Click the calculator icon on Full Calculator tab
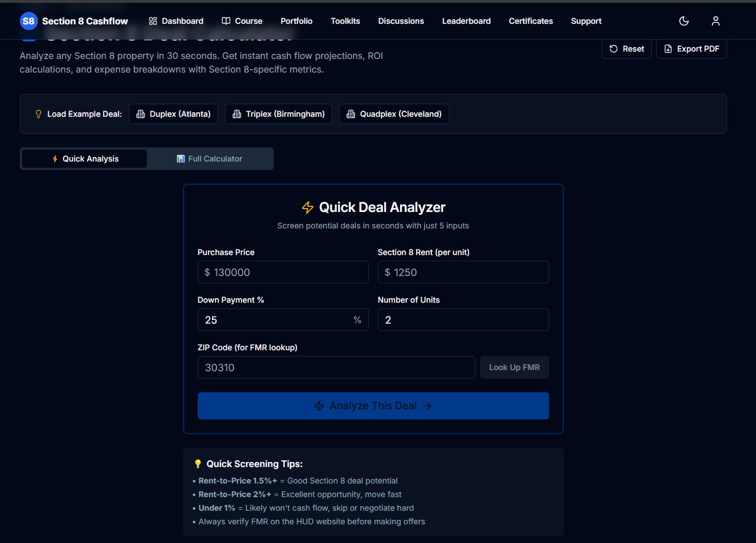 [180, 159]
